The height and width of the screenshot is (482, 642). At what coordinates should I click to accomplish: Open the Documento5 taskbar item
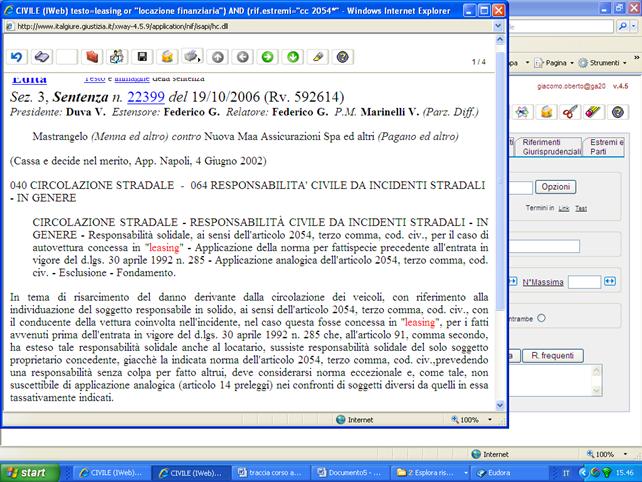click(349, 473)
